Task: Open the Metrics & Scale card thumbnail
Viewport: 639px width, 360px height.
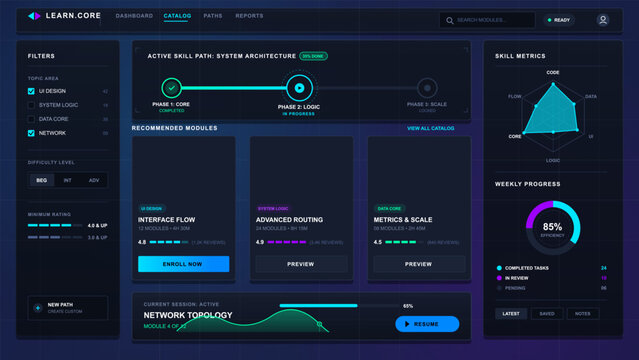Action: [x=419, y=169]
